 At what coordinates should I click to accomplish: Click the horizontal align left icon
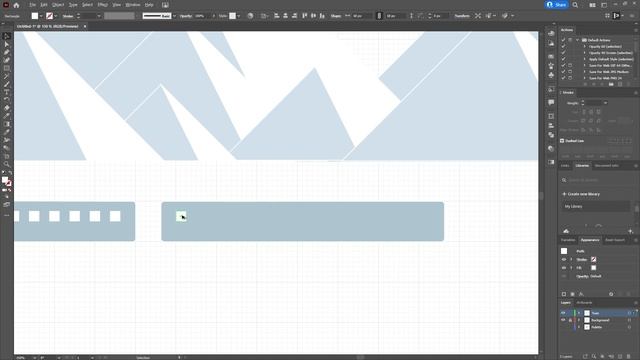[277, 16]
